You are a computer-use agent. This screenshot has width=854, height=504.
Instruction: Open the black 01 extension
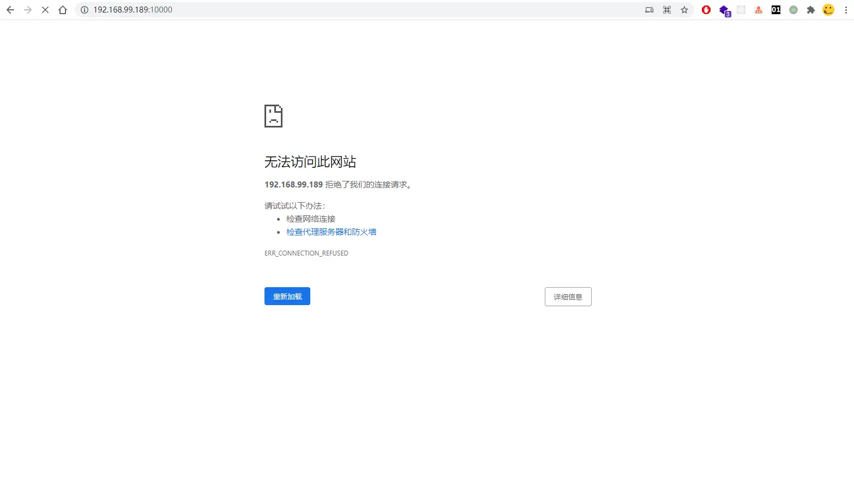pyautogui.click(x=776, y=10)
